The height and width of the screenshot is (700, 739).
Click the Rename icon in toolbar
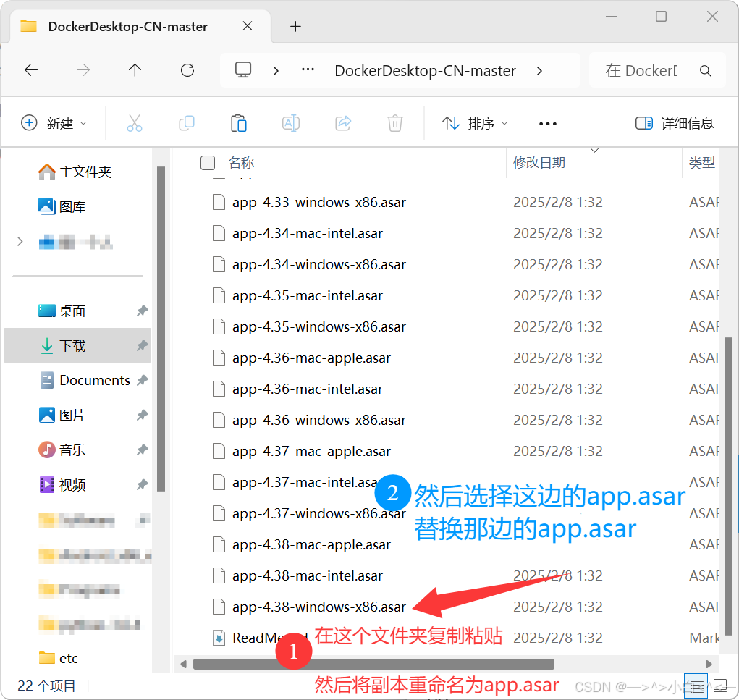pos(291,123)
